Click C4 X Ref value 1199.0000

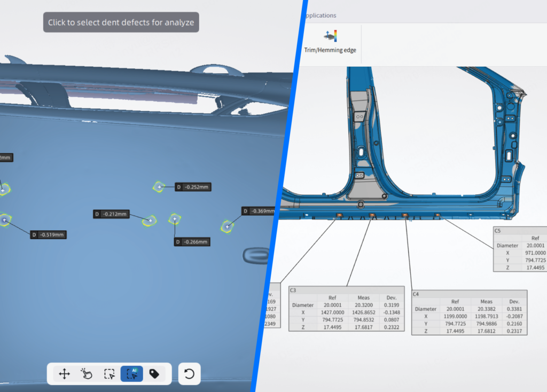click(x=455, y=316)
